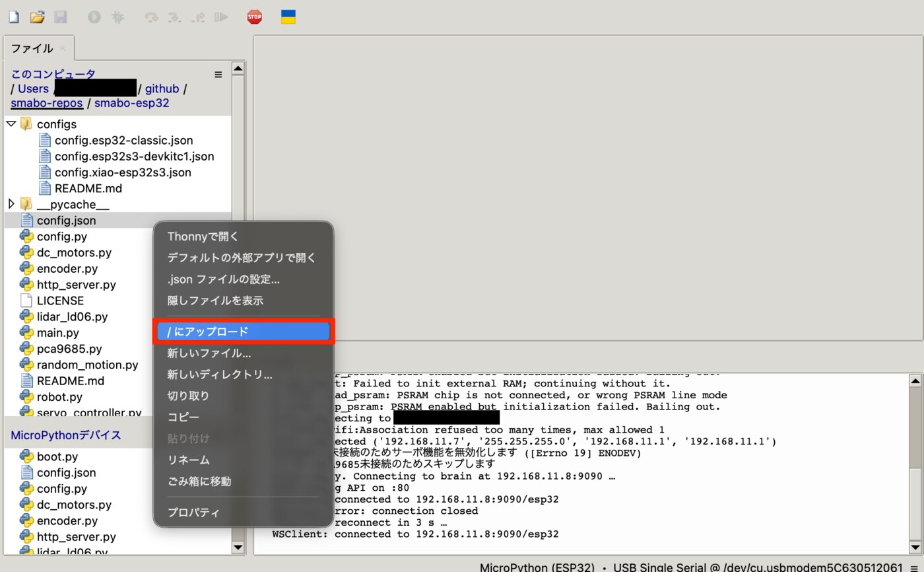Image resolution: width=924 pixels, height=572 pixels.
Task: Open the MicroPythonデバイス link
Action: 66,435
